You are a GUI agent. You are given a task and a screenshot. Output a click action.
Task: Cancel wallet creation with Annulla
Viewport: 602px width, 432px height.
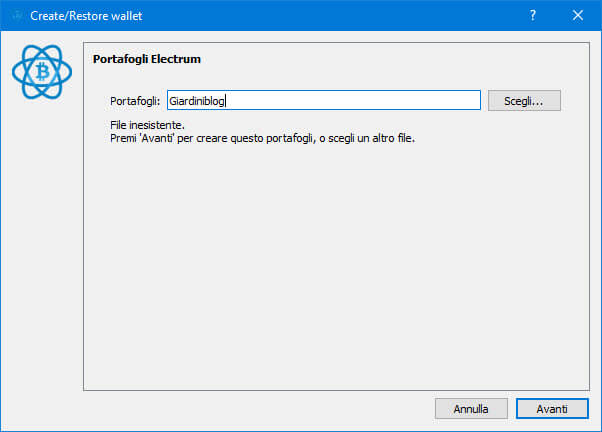point(471,409)
